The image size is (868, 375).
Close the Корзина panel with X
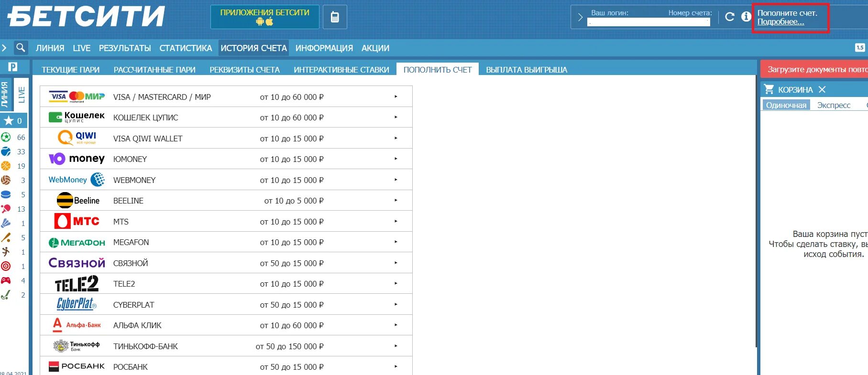pyautogui.click(x=822, y=89)
